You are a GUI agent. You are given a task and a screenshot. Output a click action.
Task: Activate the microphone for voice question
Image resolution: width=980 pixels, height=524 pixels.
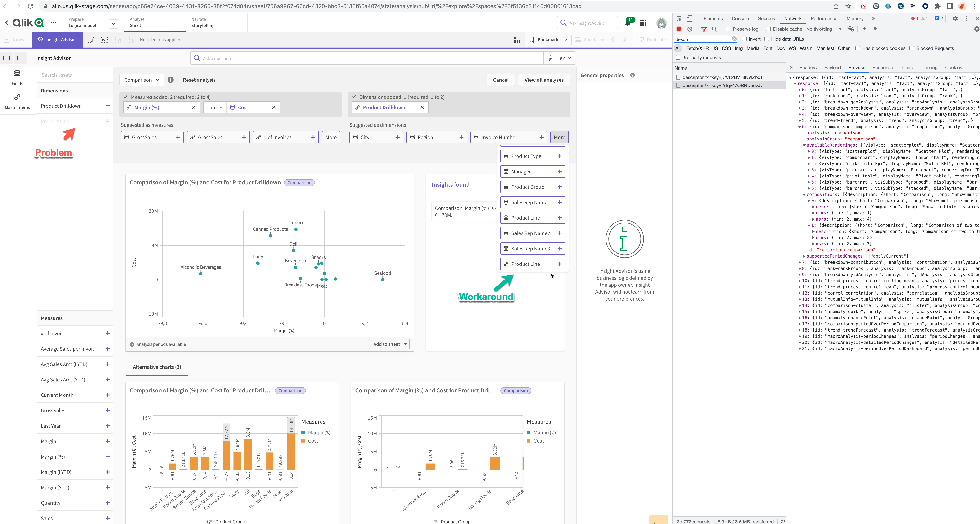[x=549, y=58]
